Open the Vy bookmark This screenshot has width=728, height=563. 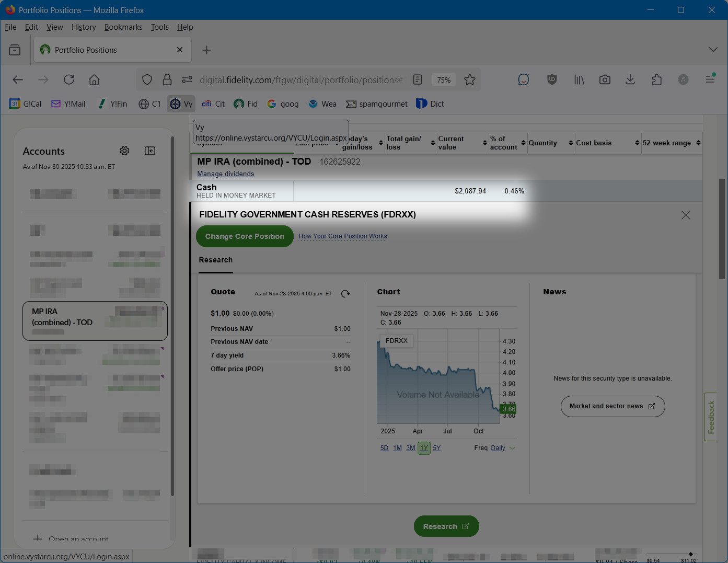181,104
